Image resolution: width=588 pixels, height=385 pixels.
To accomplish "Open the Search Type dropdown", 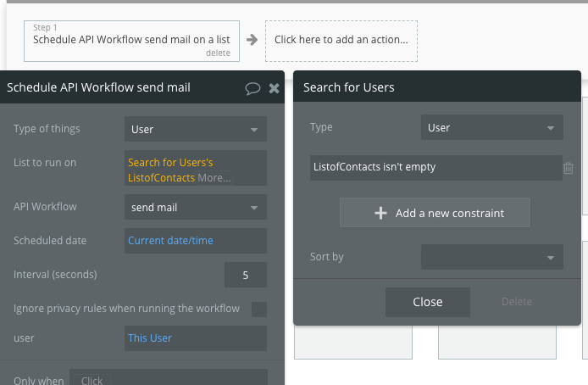I will (491, 128).
